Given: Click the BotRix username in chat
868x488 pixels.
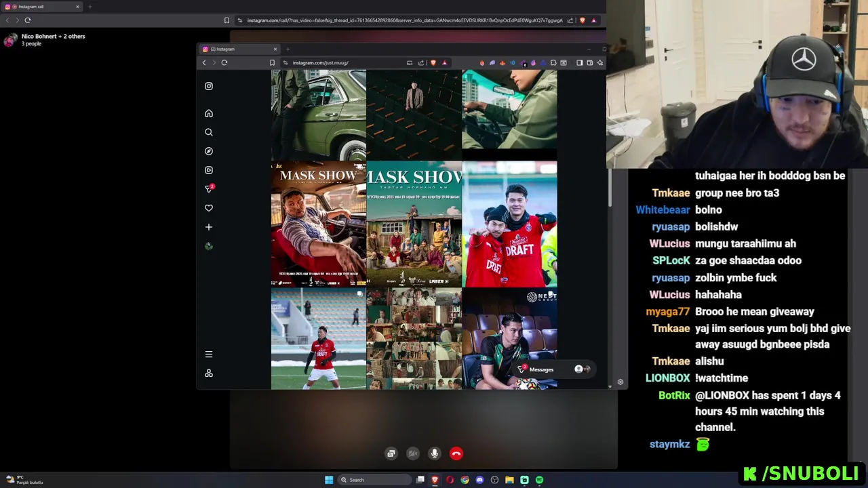Looking at the screenshot, I should click(674, 395).
